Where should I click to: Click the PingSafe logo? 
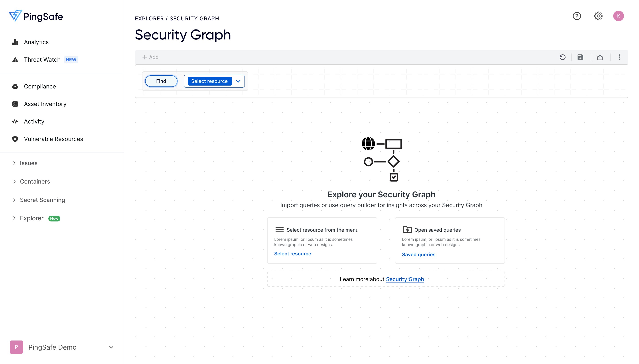pos(36,16)
